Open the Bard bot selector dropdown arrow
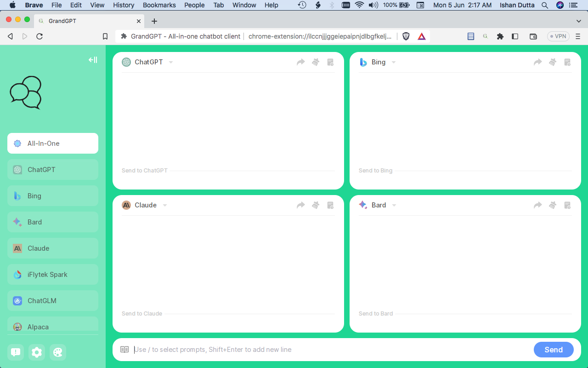The image size is (588, 368). (x=394, y=206)
